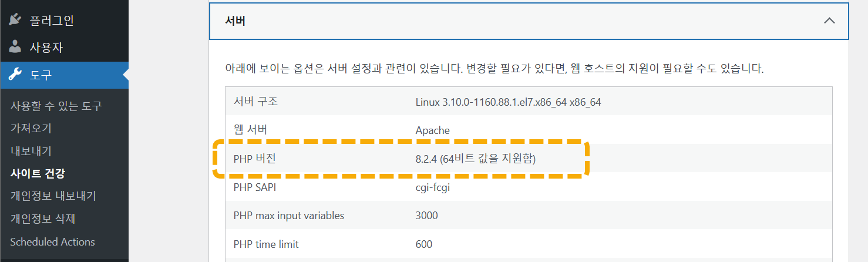Select the PHP max input variables label
The width and height of the screenshot is (868, 262).
pyautogui.click(x=288, y=216)
